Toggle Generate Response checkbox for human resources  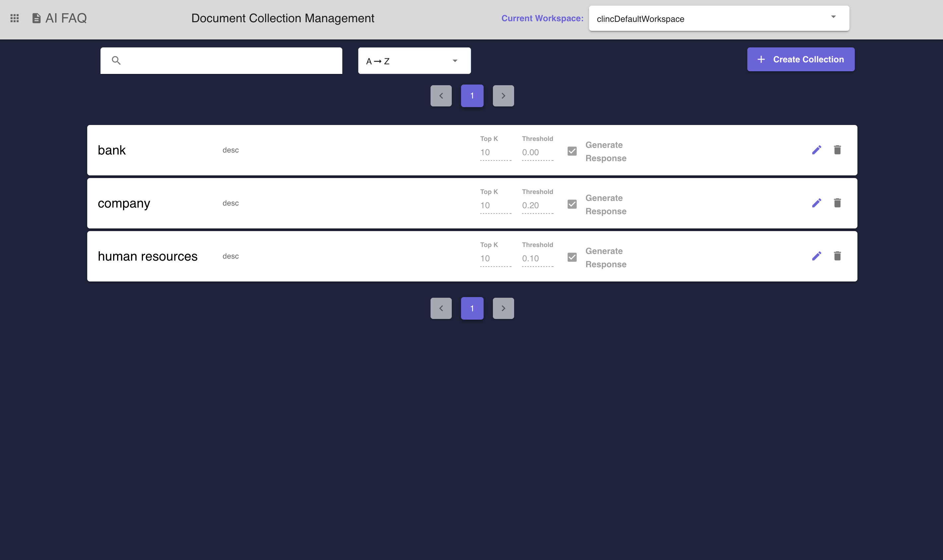pos(572,257)
